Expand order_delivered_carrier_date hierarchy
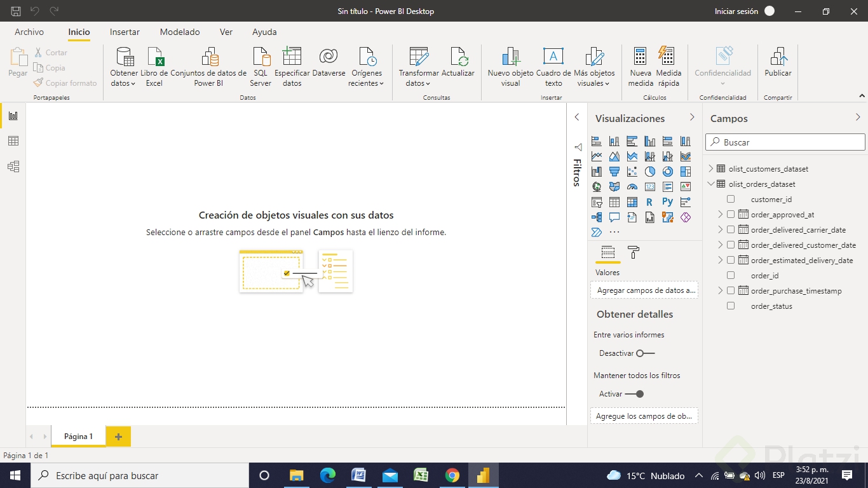The width and height of the screenshot is (868, 488). click(x=720, y=229)
